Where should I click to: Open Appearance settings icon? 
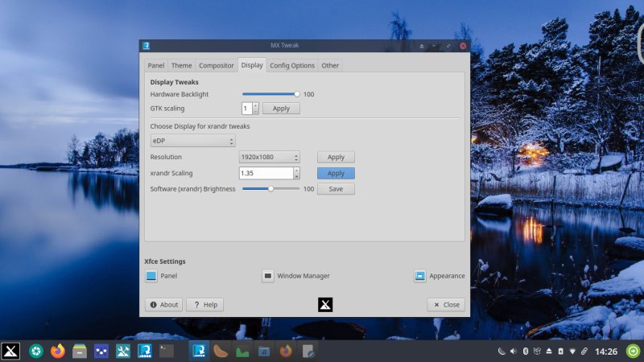point(419,276)
